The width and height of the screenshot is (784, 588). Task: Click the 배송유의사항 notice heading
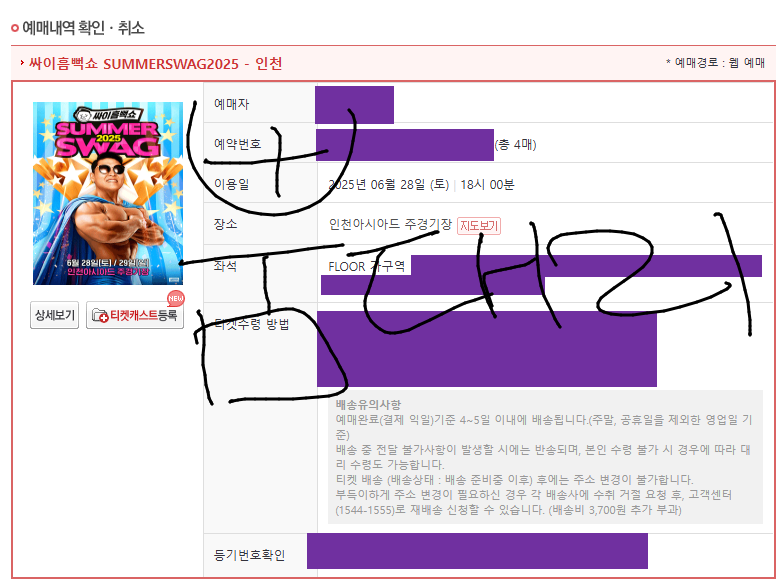[x=368, y=404]
